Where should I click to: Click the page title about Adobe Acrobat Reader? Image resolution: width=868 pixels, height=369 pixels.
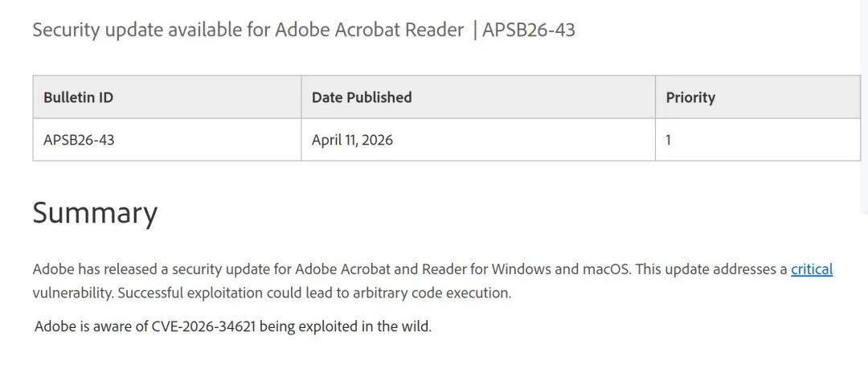click(x=303, y=30)
